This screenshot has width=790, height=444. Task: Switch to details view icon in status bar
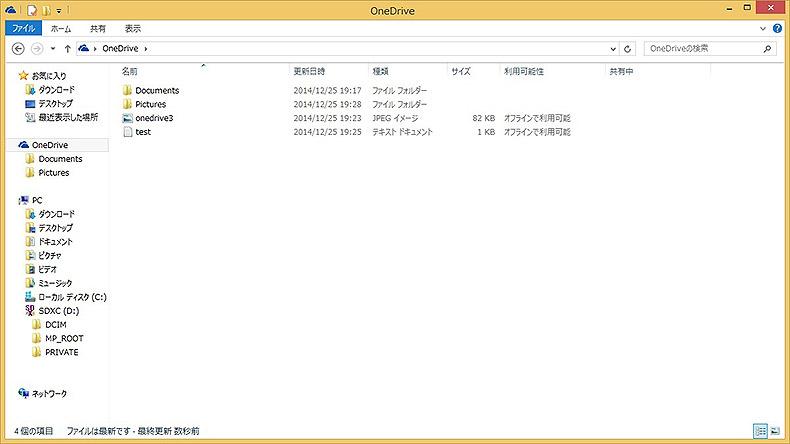(x=760, y=431)
